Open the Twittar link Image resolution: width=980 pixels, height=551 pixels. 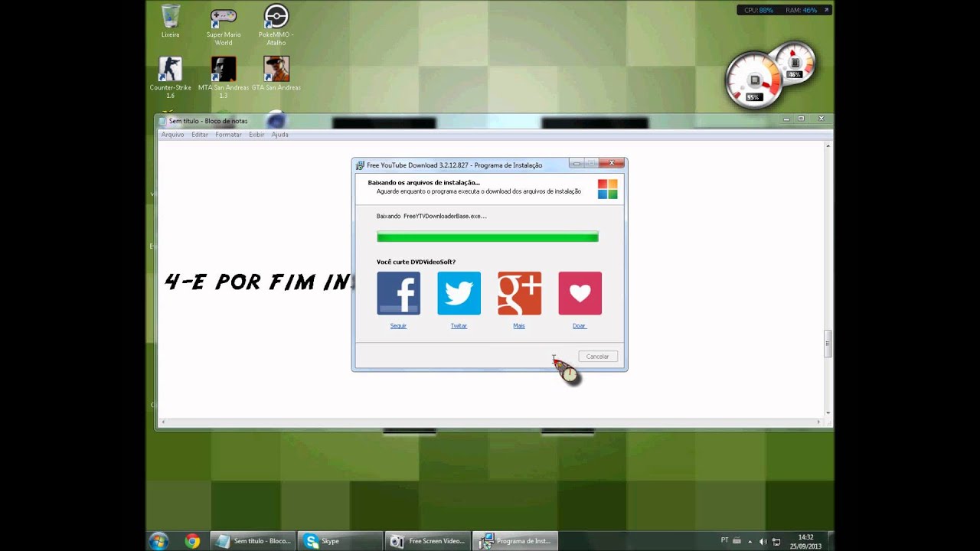click(x=459, y=326)
